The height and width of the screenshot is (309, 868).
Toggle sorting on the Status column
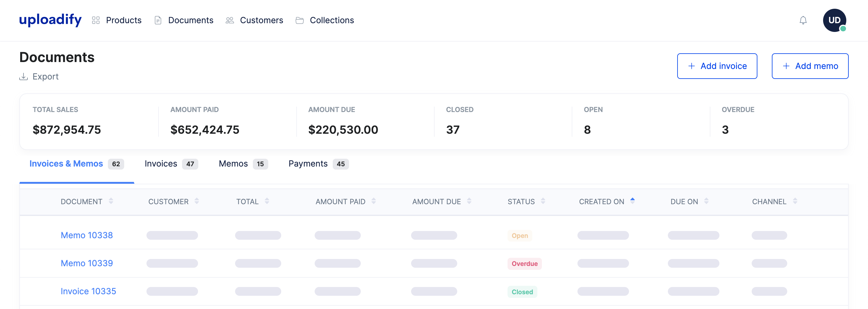pyautogui.click(x=543, y=201)
